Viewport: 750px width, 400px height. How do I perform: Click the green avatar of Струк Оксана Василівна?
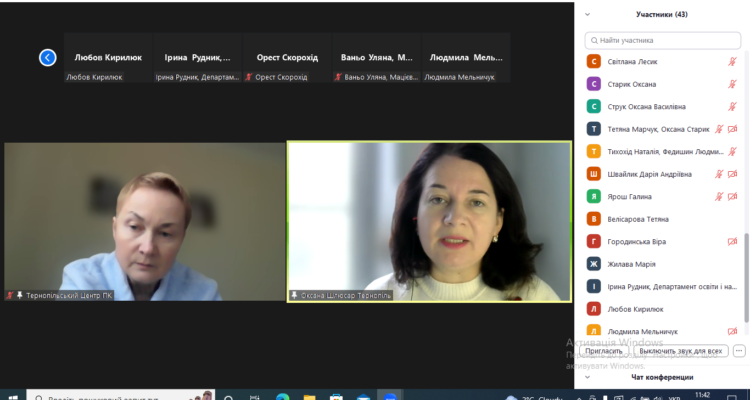click(594, 107)
